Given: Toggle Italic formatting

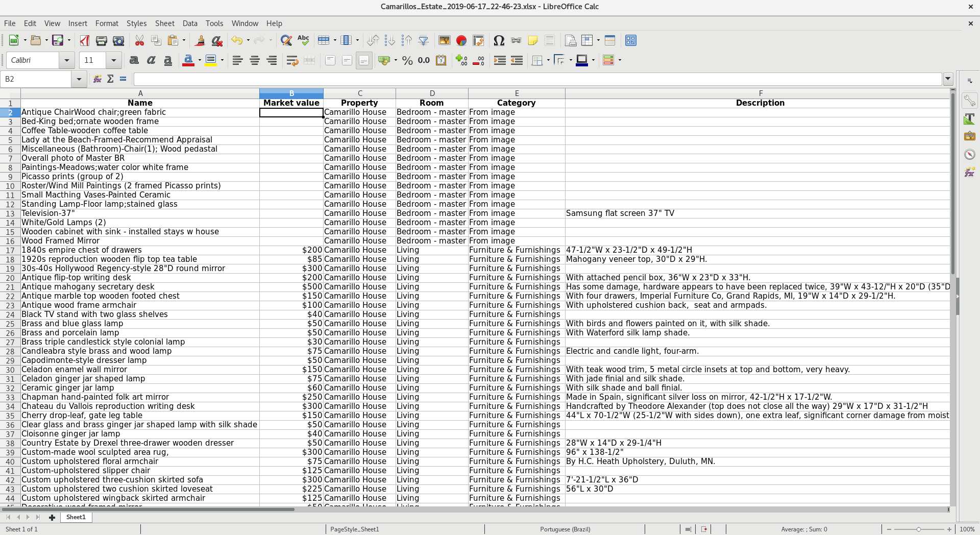Looking at the screenshot, I should 151,60.
